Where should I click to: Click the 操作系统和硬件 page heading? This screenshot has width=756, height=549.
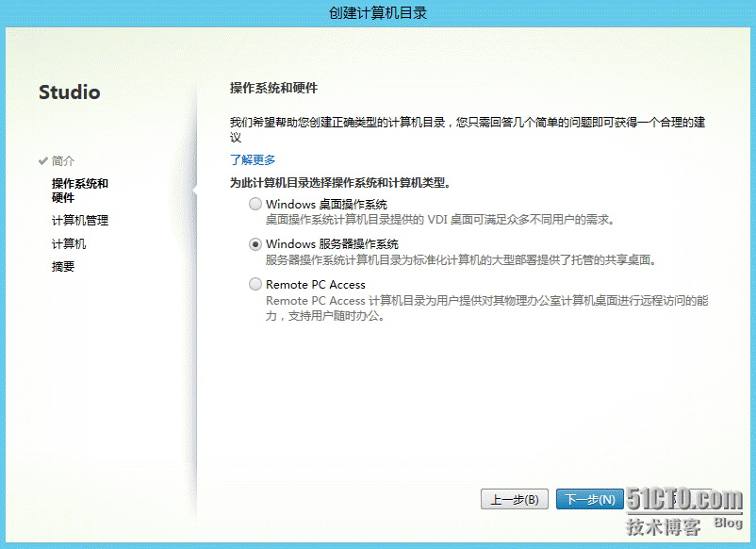(x=274, y=89)
